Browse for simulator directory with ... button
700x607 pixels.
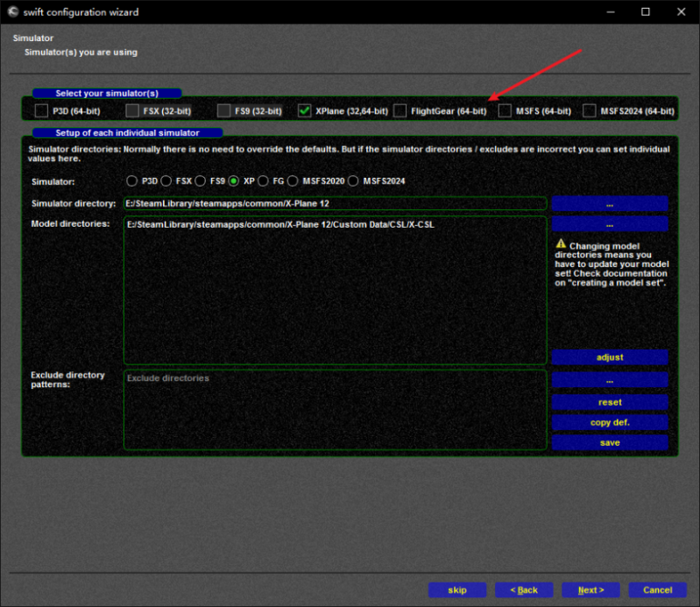click(609, 203)
